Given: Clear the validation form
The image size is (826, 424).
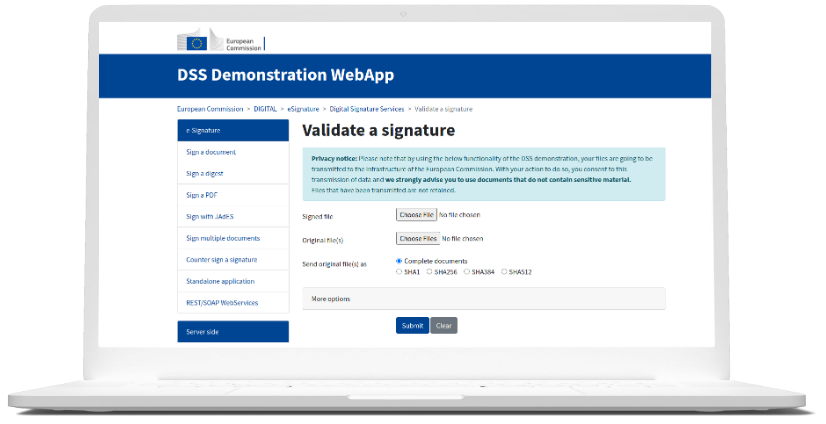Looking at the screenshot, I should (444, 326).
